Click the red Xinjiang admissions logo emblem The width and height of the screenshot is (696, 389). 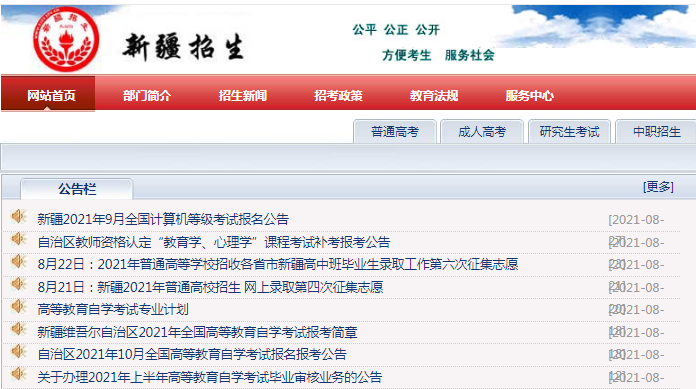click(66, 39)
